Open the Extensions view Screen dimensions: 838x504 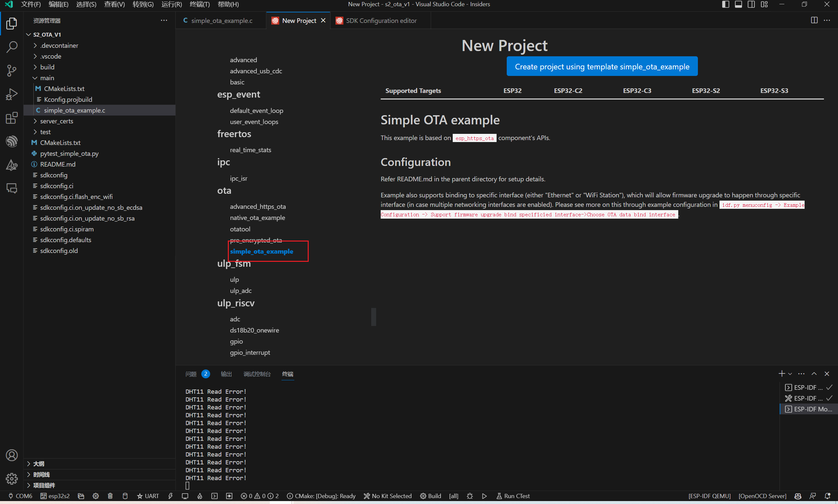tap(11, 118)
